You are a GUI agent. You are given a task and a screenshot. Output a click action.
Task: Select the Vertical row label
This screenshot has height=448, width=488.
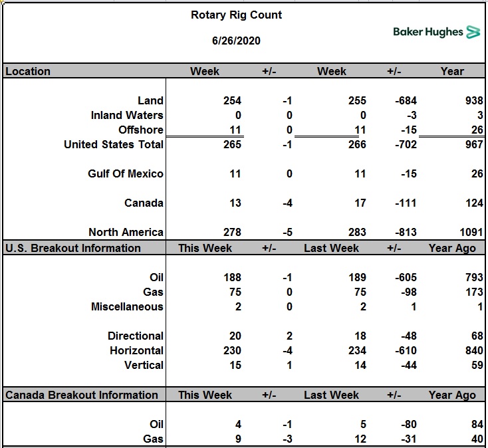144,365
